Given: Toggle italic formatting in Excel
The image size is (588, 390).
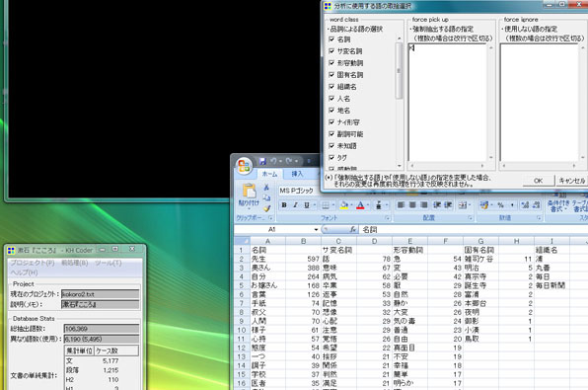Looking at the screenshot, I should (296, 205).
